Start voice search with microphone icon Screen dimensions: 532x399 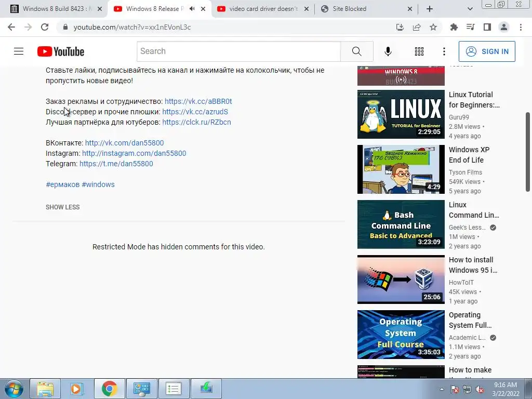[x=388, y=51]
